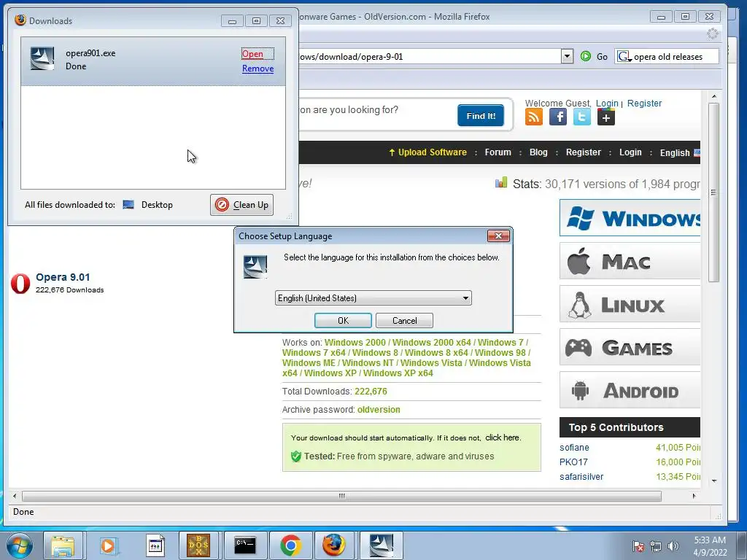Image resolution: width=747 pixels, height=560 pixels.
Task: Click the opera901.exe installer icon in Downloads
Action: (x=42, y=58)
